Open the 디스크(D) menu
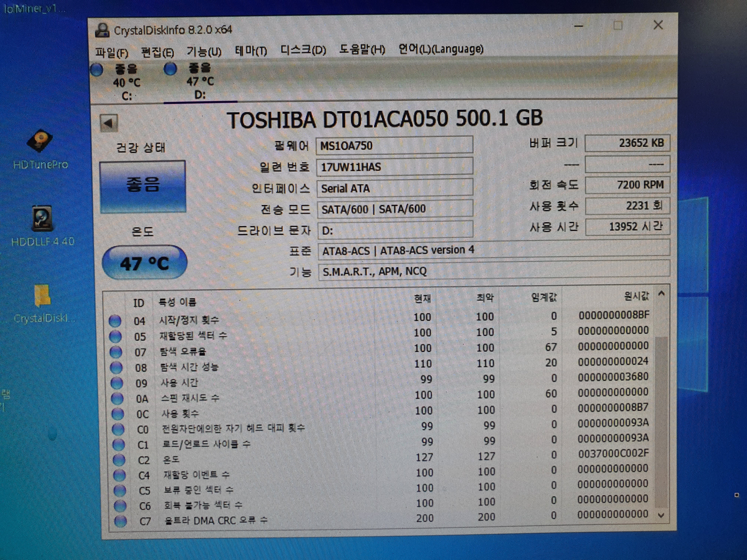747x560 pixels. [x=303, y=50]
